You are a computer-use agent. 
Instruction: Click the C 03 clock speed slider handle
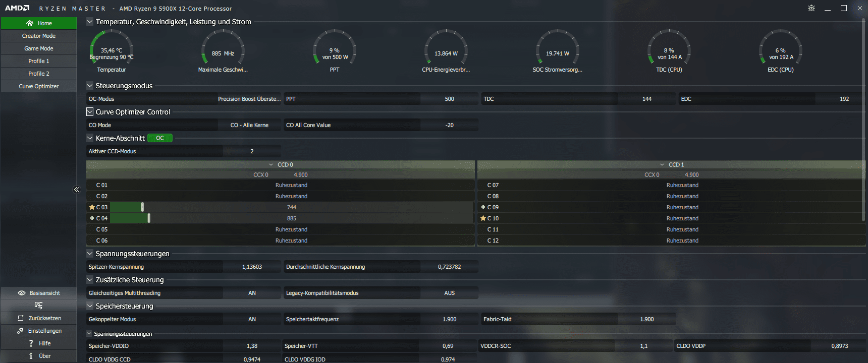pos(142,207)
